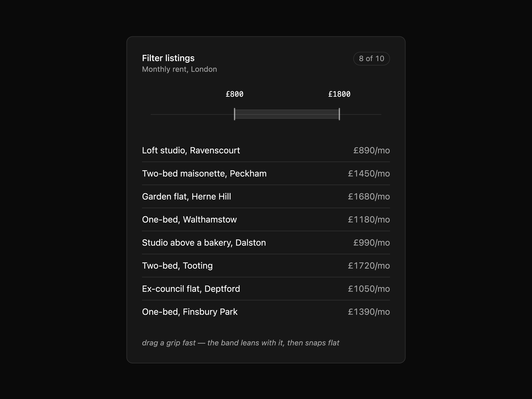The height and width of the screenshot is (399, 532).
Task: Click the maximum price slider grip
Action: point(339,114)
